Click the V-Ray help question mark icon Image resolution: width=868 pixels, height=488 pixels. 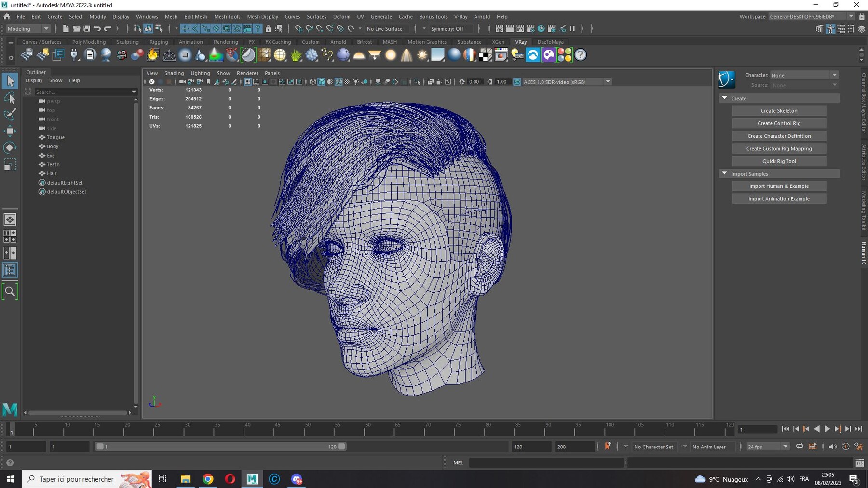coord(581,55)
